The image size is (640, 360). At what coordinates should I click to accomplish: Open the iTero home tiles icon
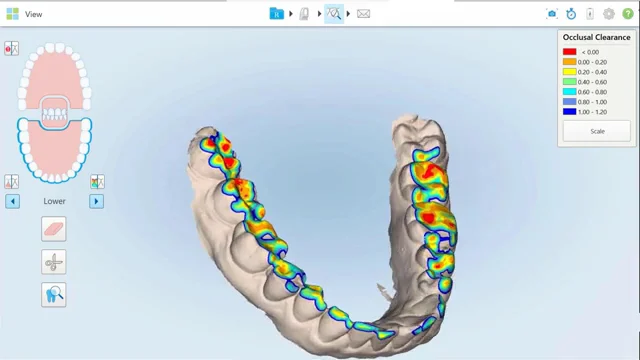click(x=13, y=14)
